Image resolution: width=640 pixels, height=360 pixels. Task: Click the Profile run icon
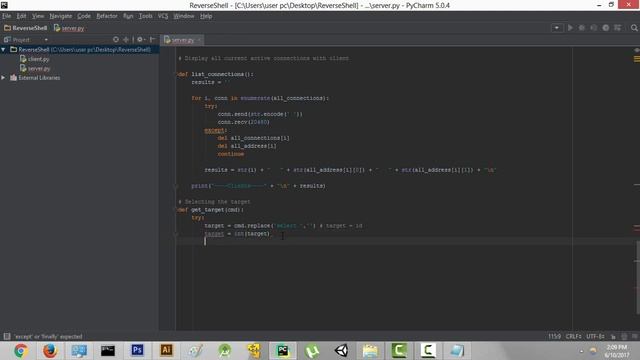point(606,28)
